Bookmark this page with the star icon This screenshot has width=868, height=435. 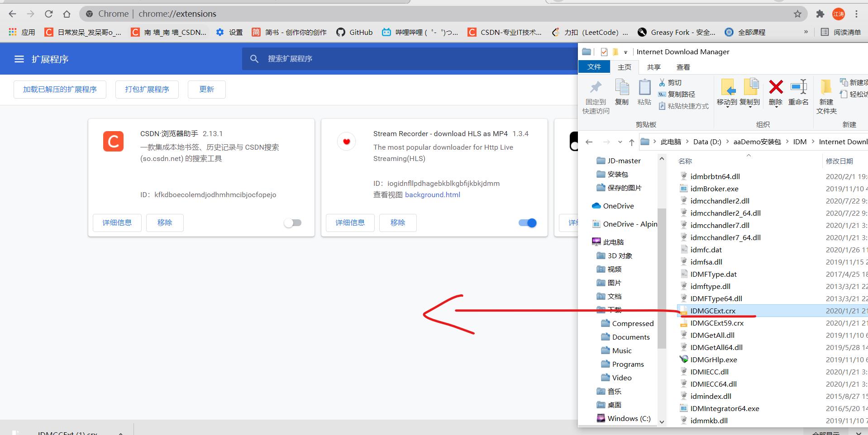tap(797, 14)
